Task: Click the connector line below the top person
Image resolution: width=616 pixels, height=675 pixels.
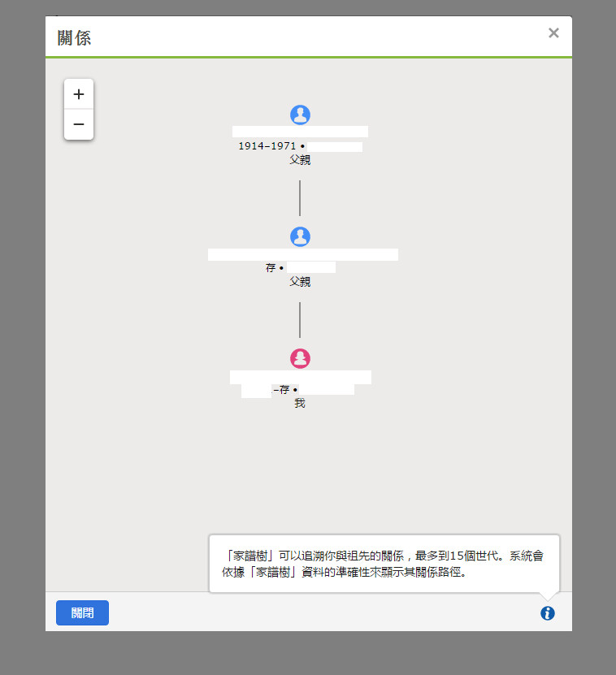Action: (300, 198)
